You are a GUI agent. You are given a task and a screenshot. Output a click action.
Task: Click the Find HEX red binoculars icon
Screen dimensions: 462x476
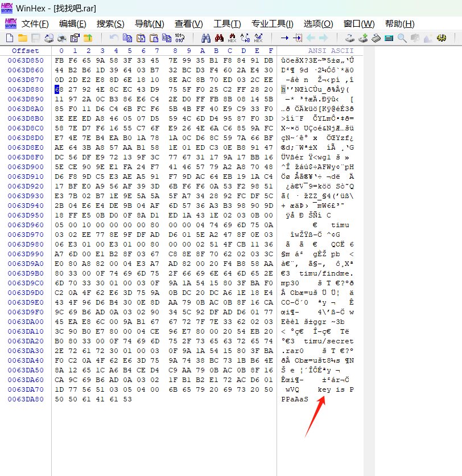click(x=232, y=38)
